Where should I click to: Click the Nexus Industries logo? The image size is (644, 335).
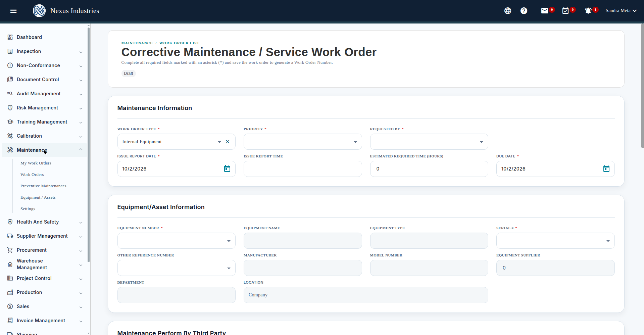tap(39, 11)
